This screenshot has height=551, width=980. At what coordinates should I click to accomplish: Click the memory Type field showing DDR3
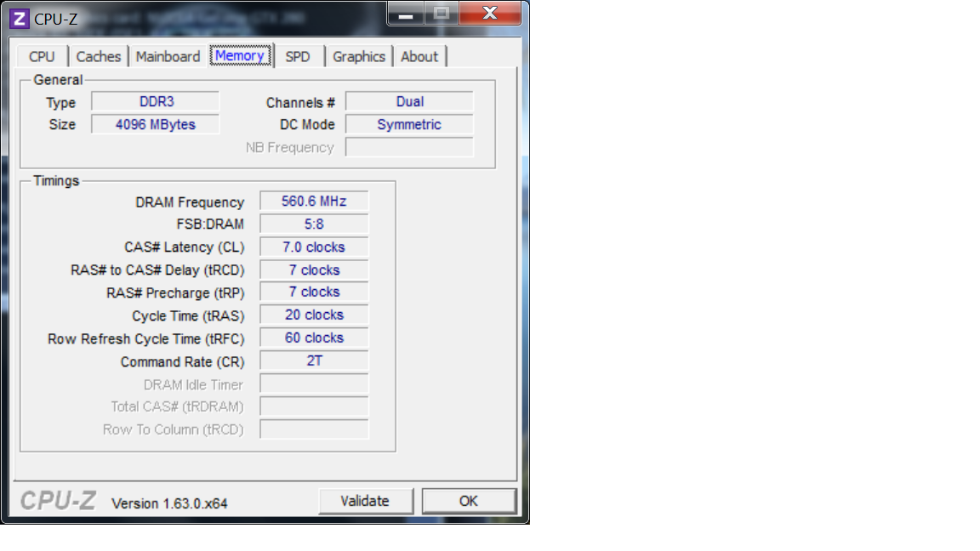tap(156, 102)
